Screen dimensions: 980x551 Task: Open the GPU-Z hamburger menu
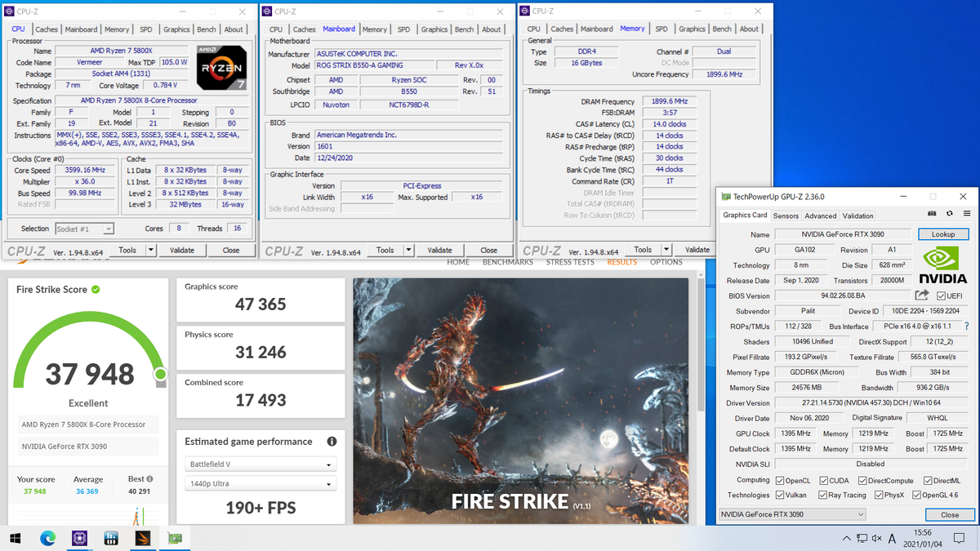click(967, 214)
